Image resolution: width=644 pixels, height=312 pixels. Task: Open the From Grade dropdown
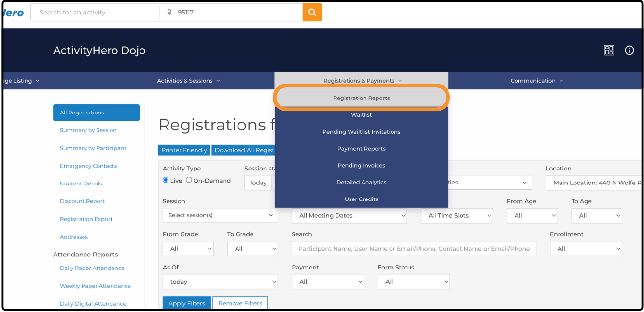coord(188,249)
